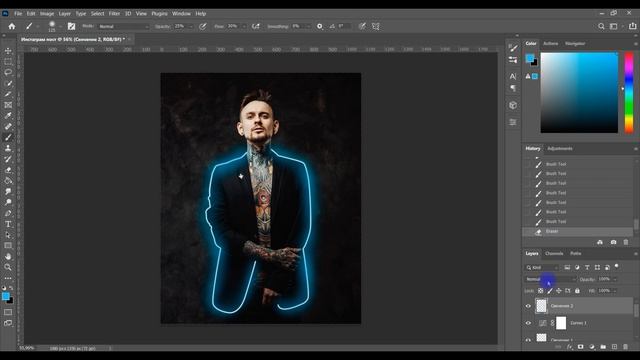Open the Image menu
The image size is (640, 360).
47,13
